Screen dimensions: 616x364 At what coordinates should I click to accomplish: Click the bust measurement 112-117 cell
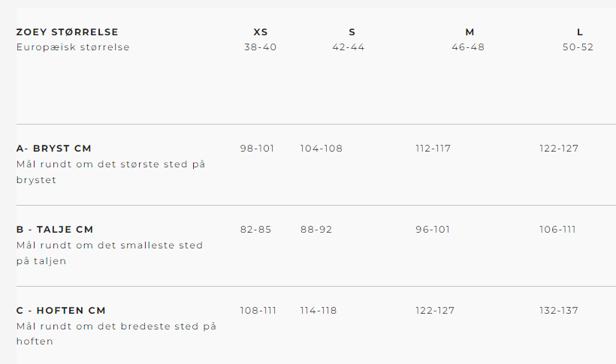coord(433,149)
